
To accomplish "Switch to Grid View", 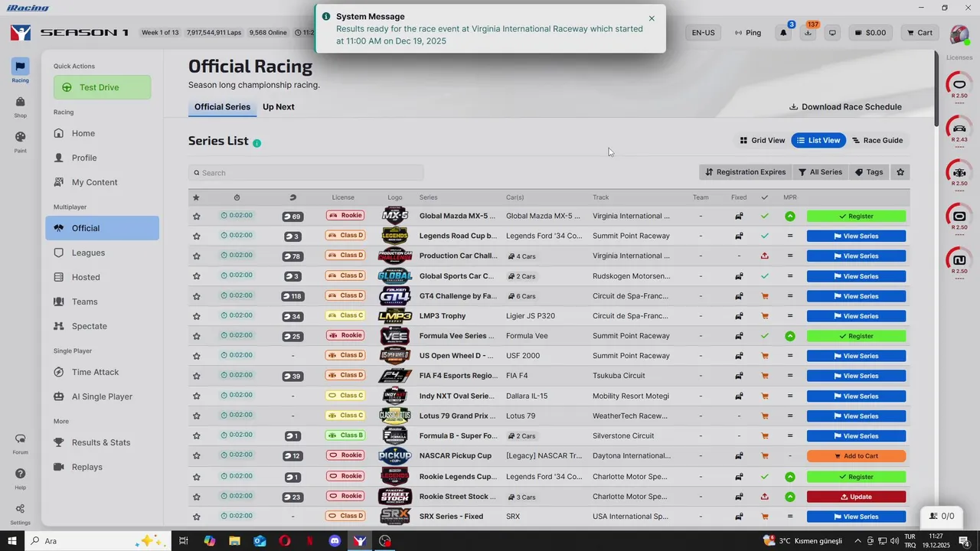I will click(762, 140).
